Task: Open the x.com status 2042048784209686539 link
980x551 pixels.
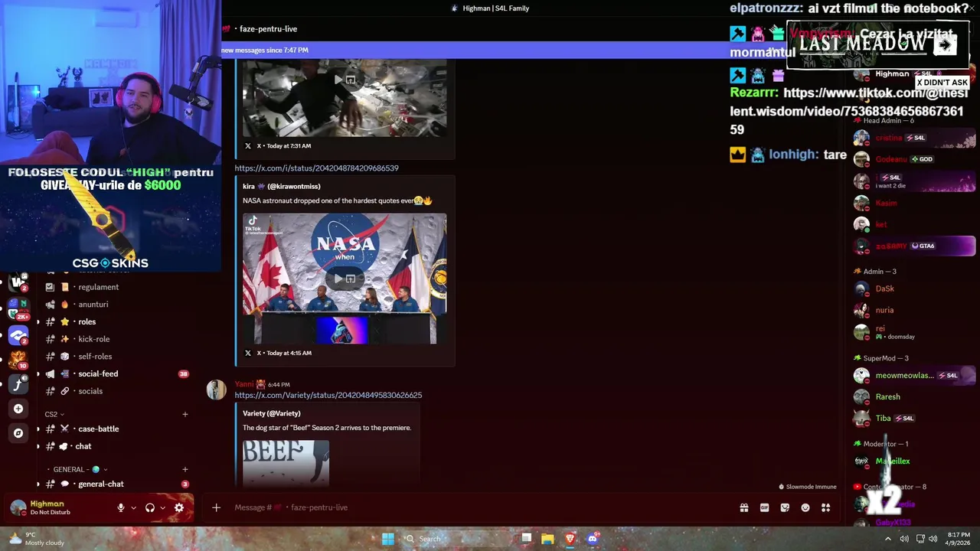Action: [x=316, y=168]
